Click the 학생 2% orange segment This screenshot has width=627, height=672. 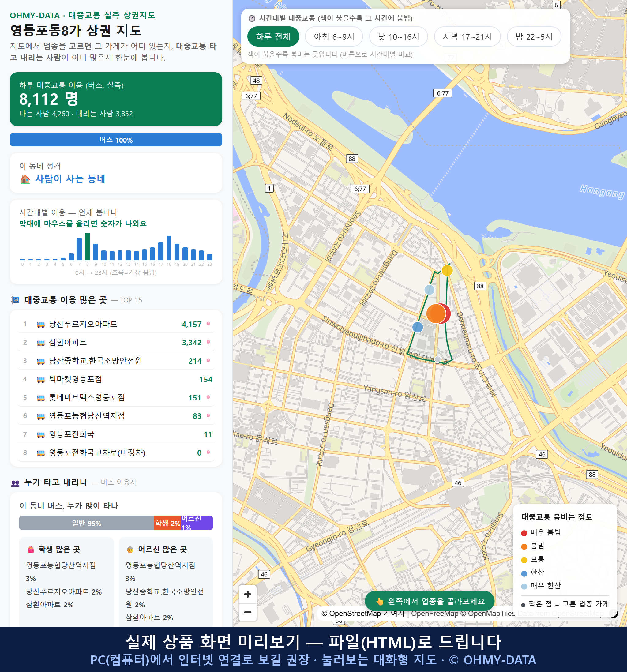pos(168,523)
